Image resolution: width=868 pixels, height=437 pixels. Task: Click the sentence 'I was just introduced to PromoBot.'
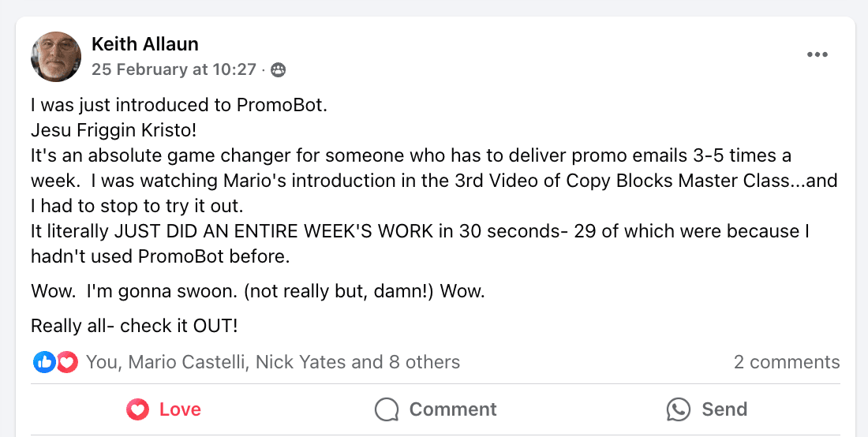pyautogui.click(x=178, y=105)
